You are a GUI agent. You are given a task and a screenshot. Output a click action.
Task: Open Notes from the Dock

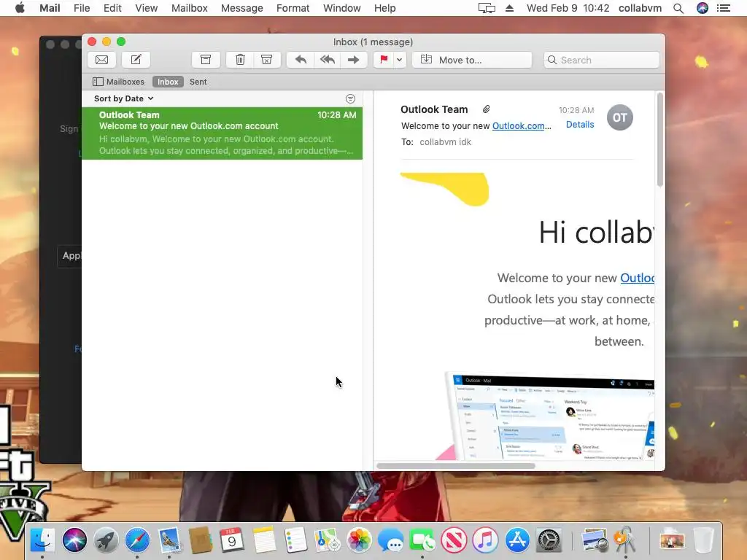(264, 540)
